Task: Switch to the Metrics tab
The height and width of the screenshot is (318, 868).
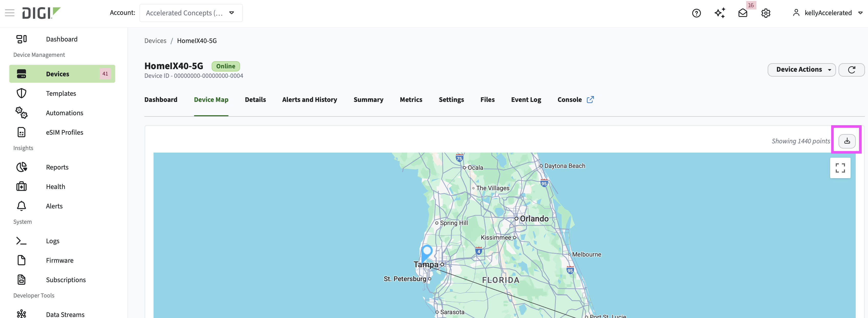Action: pyautogui.click(x=411, y=100)
